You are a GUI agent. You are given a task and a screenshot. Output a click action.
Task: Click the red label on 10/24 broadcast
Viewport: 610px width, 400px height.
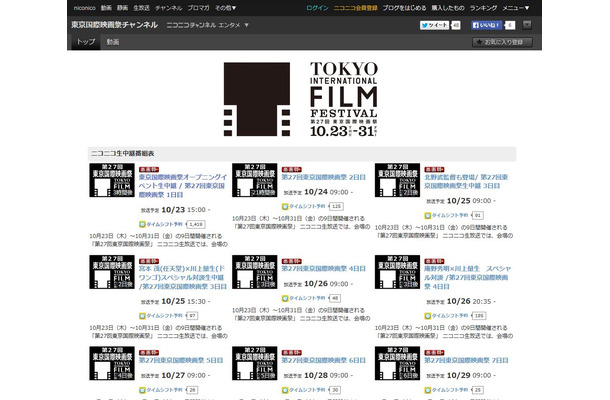[292, 170]
